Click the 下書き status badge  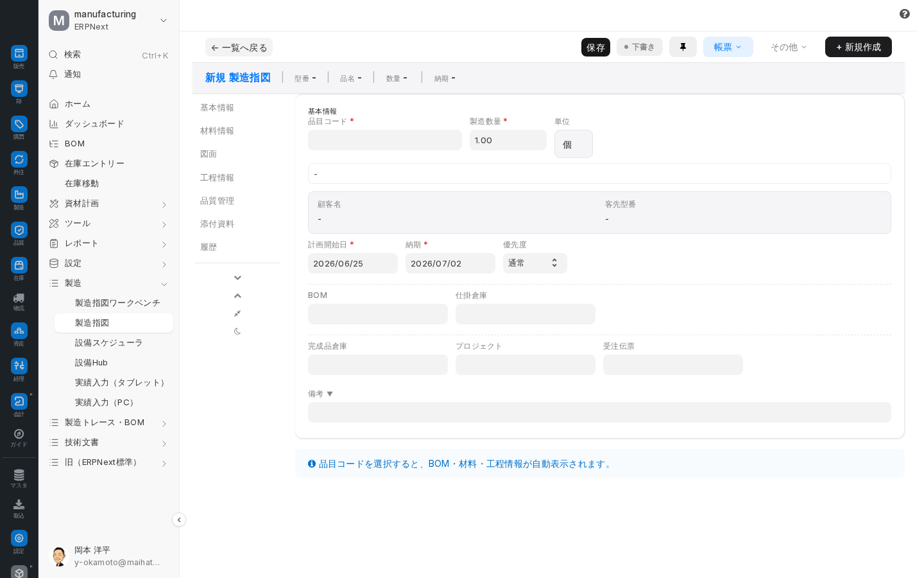pos(640,47)
